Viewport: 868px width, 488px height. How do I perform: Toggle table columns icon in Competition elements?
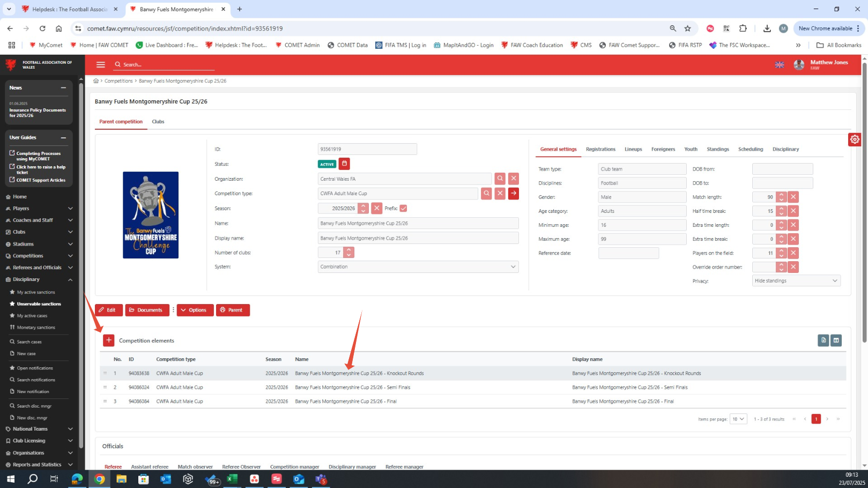pyautogui.click(x=836, y=340)
